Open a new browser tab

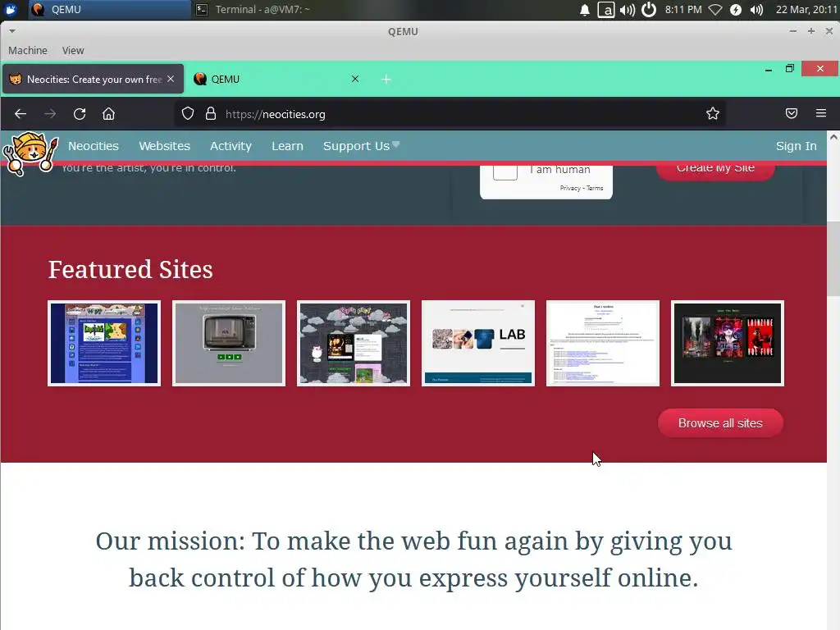coord(386,80)
